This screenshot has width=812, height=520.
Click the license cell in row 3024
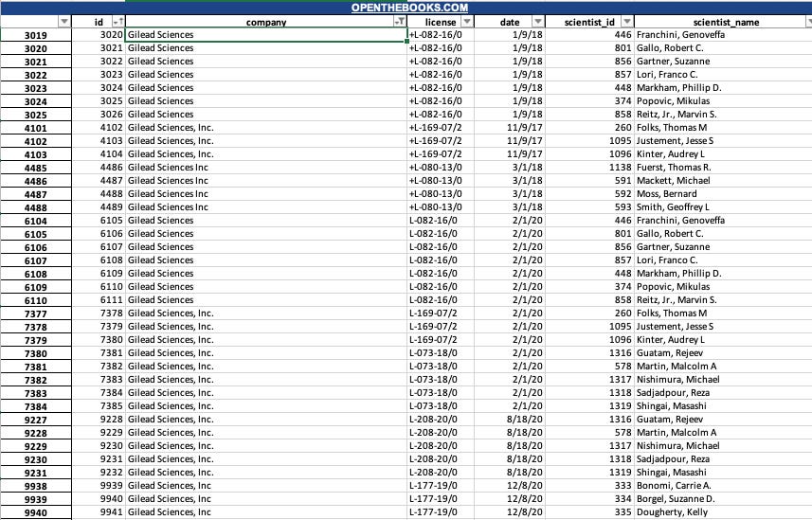441,101
